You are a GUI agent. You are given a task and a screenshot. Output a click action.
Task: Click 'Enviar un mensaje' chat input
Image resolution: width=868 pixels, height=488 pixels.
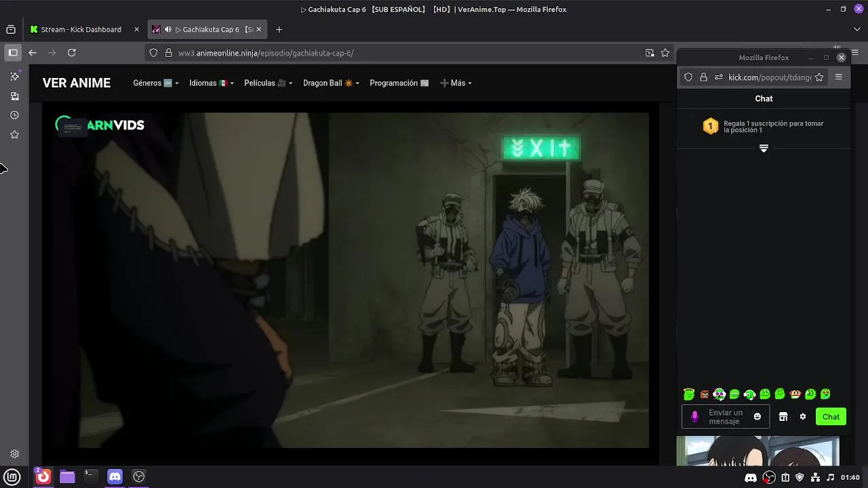click(726, 417)
